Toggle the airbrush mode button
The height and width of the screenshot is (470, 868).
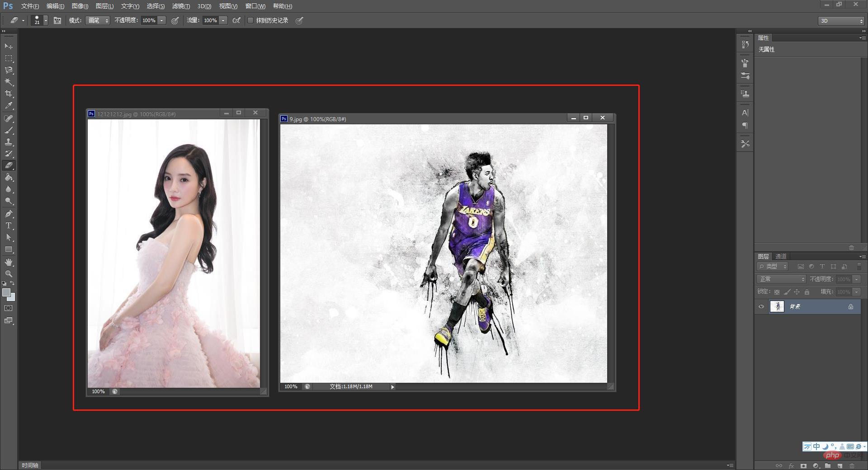coord(236,20)
